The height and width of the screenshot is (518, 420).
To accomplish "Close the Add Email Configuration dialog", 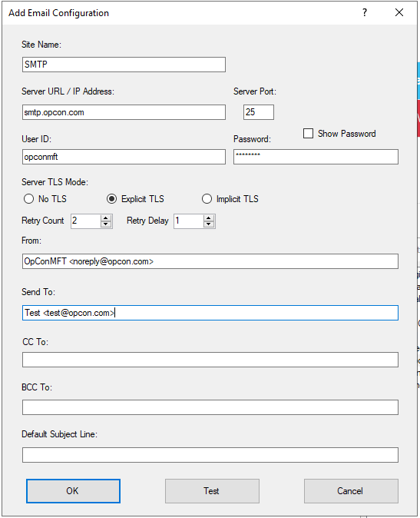I will tap(399, 12).
